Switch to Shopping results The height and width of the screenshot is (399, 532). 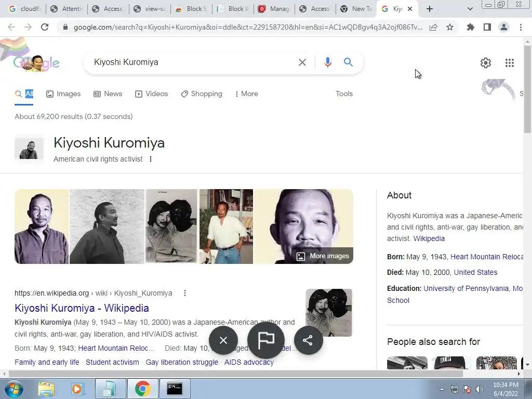point(202,94)
